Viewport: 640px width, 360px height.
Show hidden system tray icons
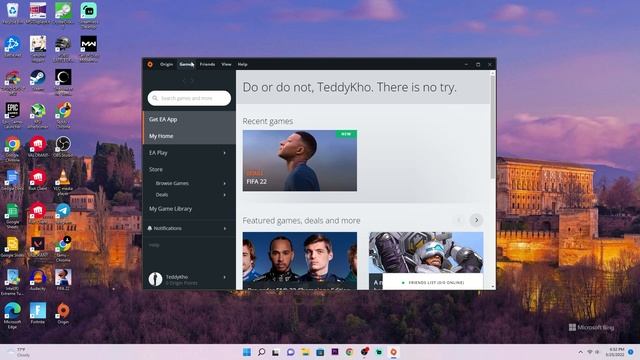click(580, 352)
